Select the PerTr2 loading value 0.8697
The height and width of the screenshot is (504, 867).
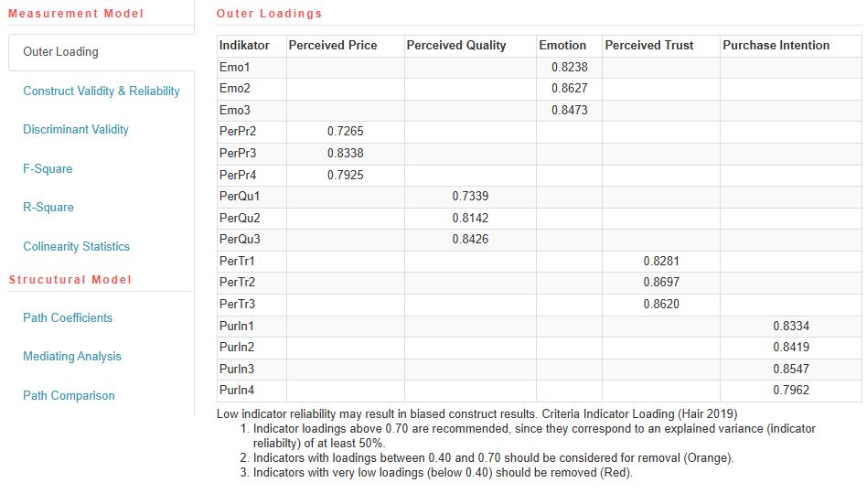[661, 283]
